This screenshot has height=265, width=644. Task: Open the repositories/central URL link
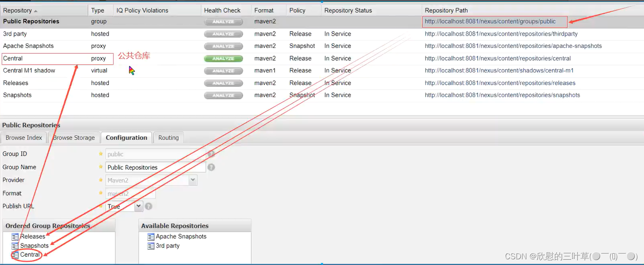[497, 58]
